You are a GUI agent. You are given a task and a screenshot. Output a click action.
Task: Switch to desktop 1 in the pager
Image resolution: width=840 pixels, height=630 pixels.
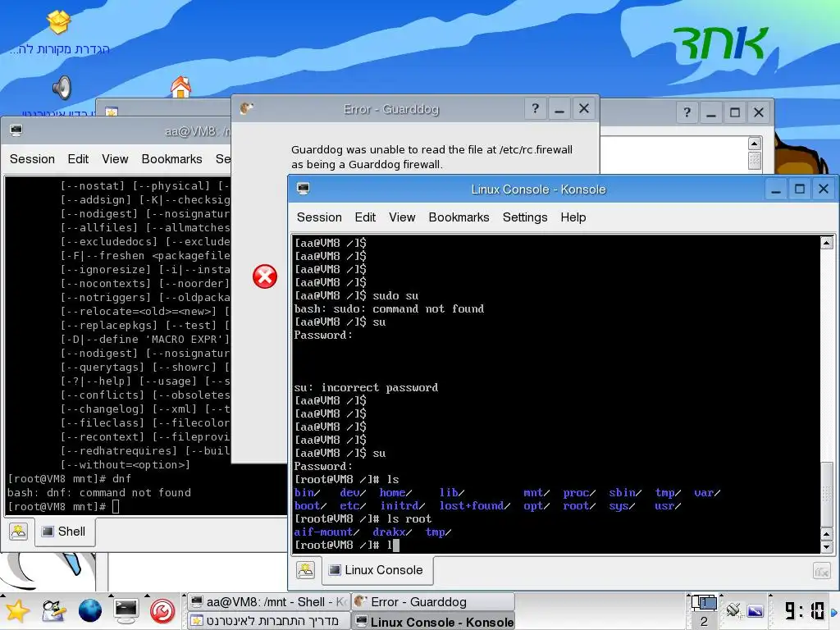click(704, 604)
